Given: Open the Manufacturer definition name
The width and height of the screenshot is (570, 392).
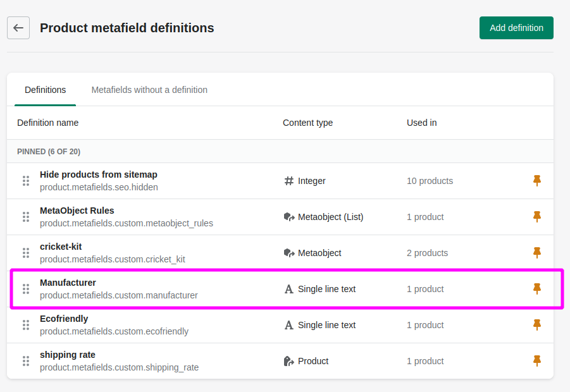Looking at the screenshot, I should click(x=68, y=283).
